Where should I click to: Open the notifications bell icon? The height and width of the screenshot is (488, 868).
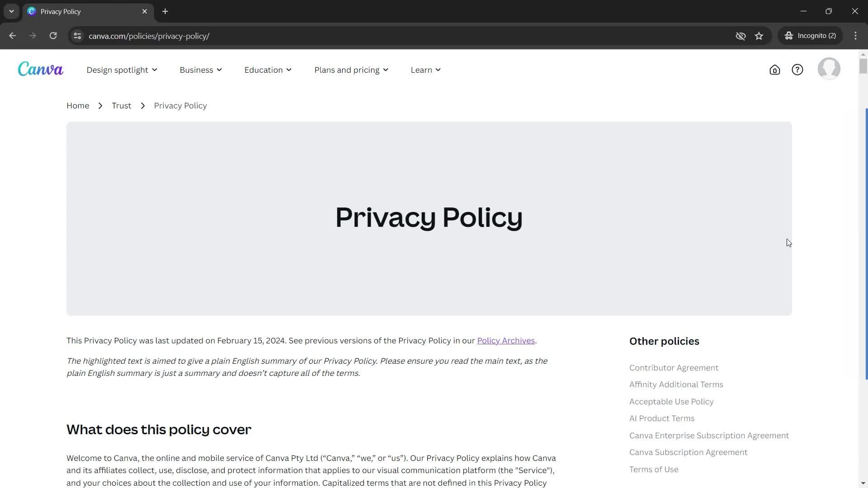(774, 70)
